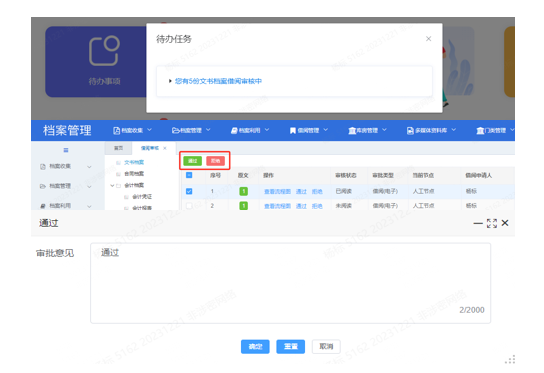This screenshot has width=544, height=373.
Task: Open the row 2 green 原文 badge
Action: [244, 206]
